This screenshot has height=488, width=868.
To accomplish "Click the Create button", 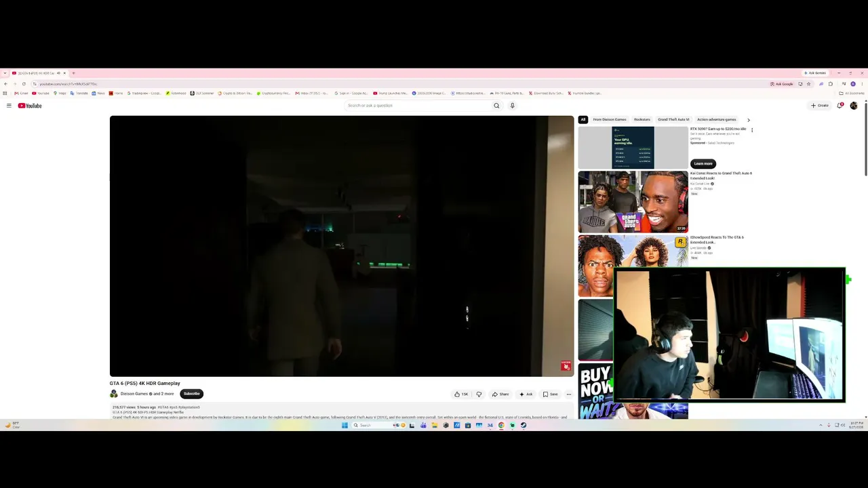I will point(820,106).
